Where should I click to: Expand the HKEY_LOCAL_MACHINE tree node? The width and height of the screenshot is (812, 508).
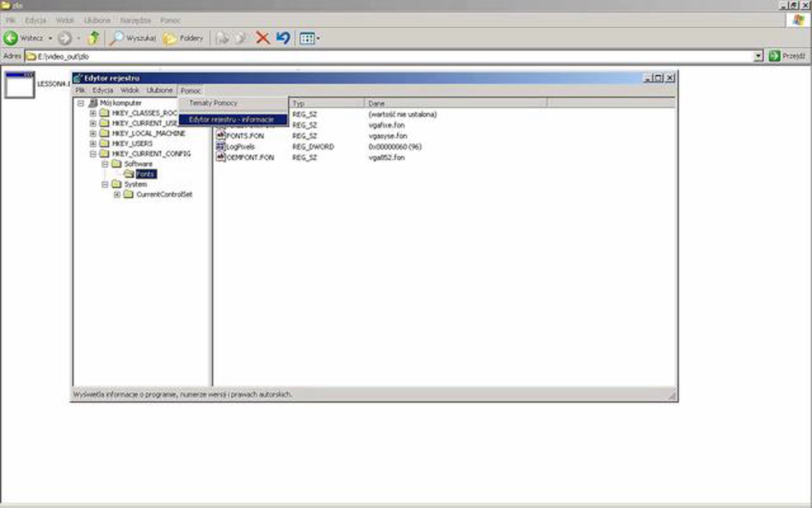pos(93,133)
